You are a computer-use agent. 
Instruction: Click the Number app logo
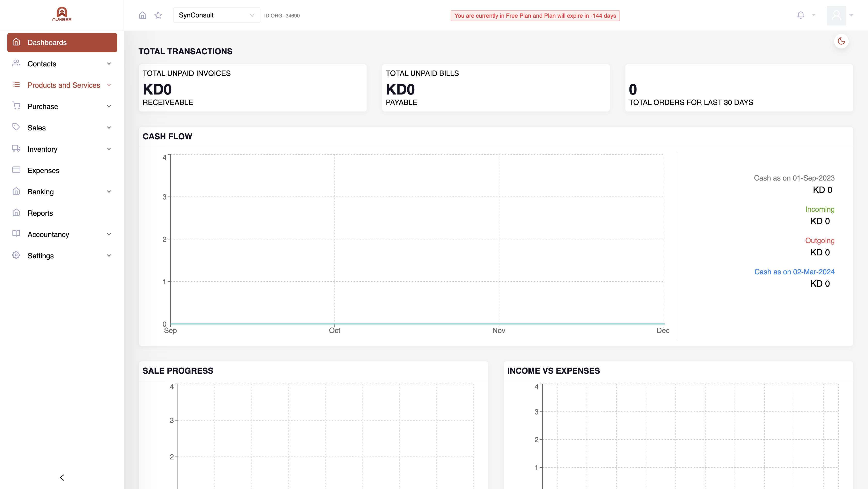62,14
